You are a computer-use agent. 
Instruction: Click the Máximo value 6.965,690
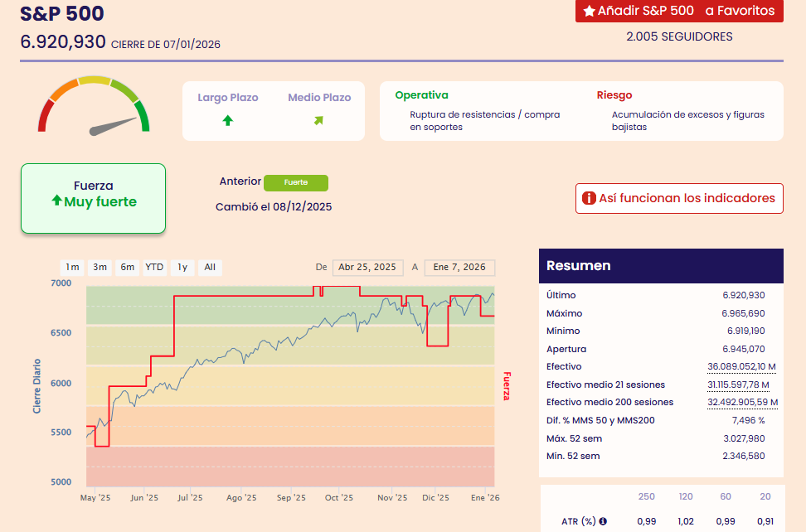(743, 313)
